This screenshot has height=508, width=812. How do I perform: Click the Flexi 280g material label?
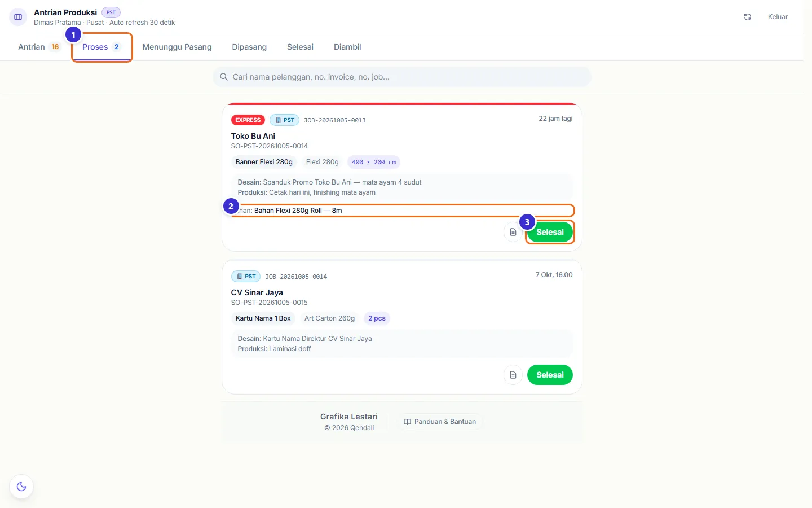click(323, 162)
